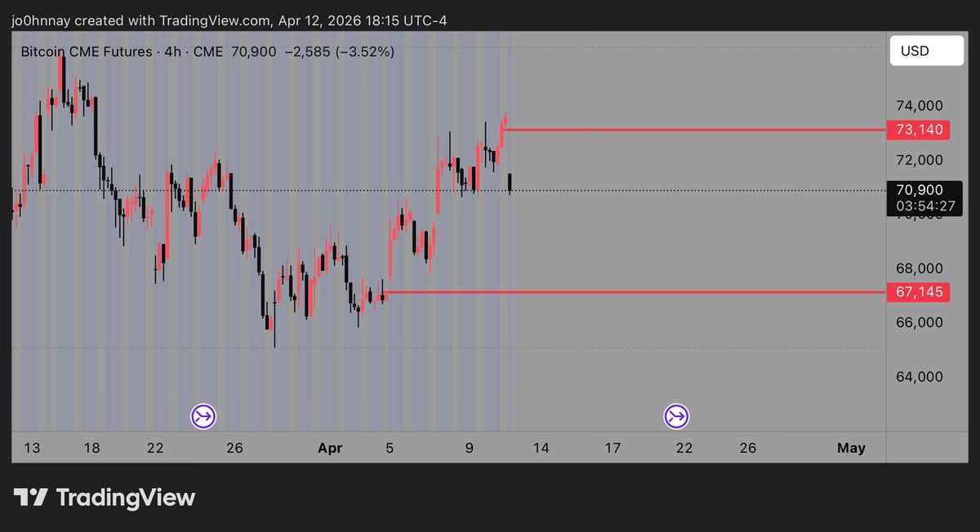Click the purple contract-roll icon in the shaded candle area

[x=203, y=417]
